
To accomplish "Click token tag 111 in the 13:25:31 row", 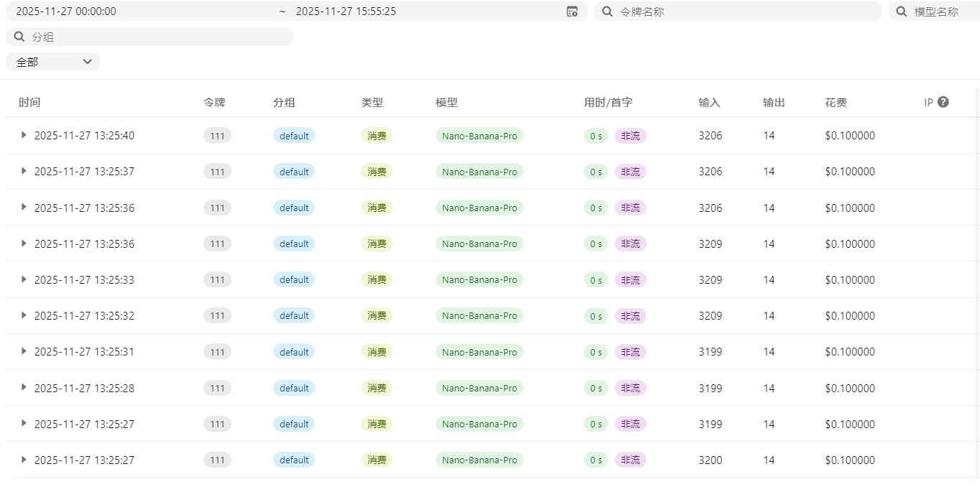I will pyautogui.click(x=217, y=352).
